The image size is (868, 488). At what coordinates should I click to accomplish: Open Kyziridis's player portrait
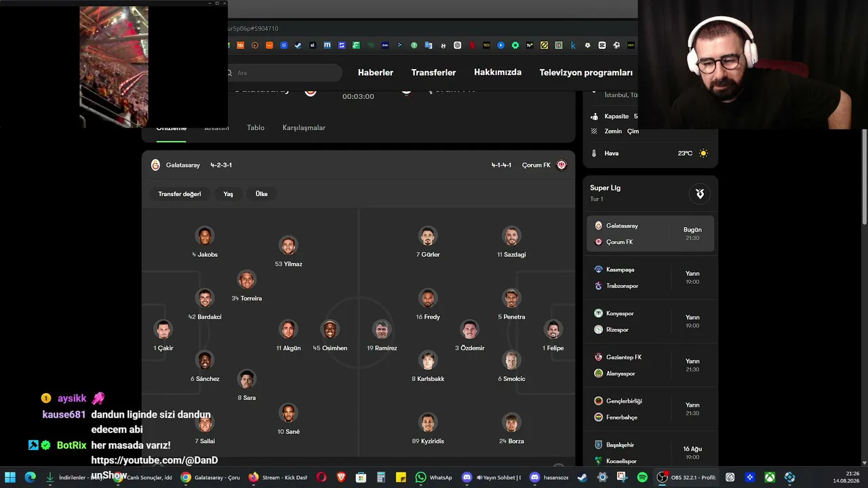428,422
